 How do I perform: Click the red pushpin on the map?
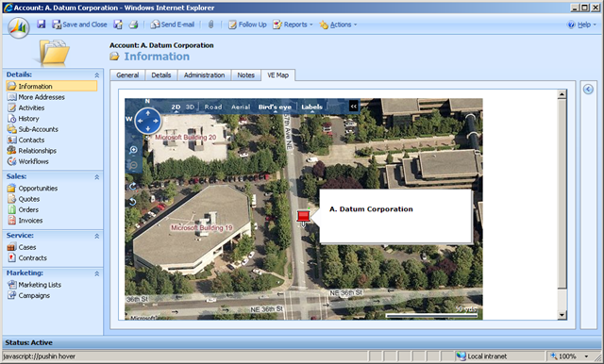pos(304,216)
